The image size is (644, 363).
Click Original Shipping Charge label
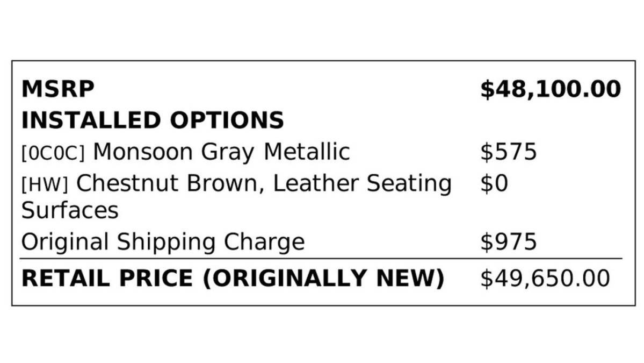point(163,242)
